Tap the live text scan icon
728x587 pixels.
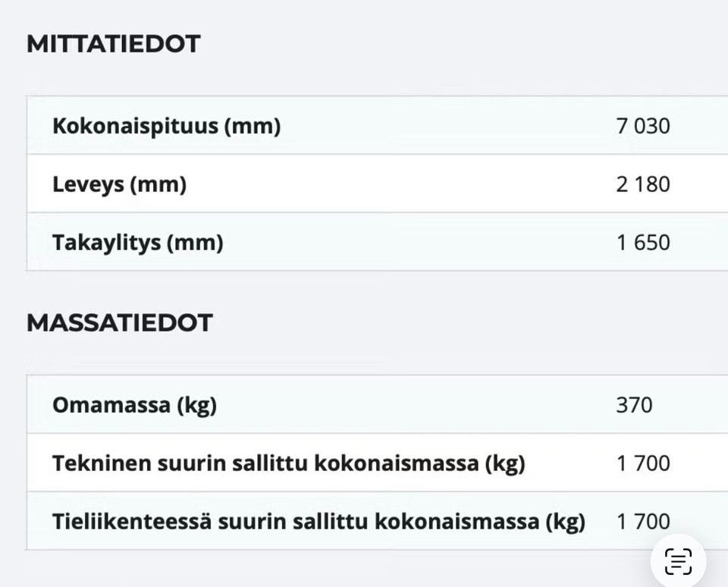(678, 560)
